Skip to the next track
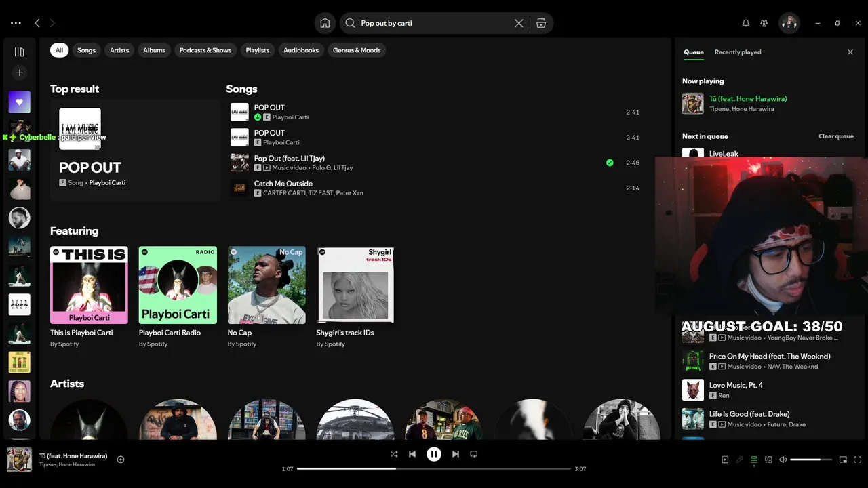Screen dimensions: 868x488 [456, 454]
